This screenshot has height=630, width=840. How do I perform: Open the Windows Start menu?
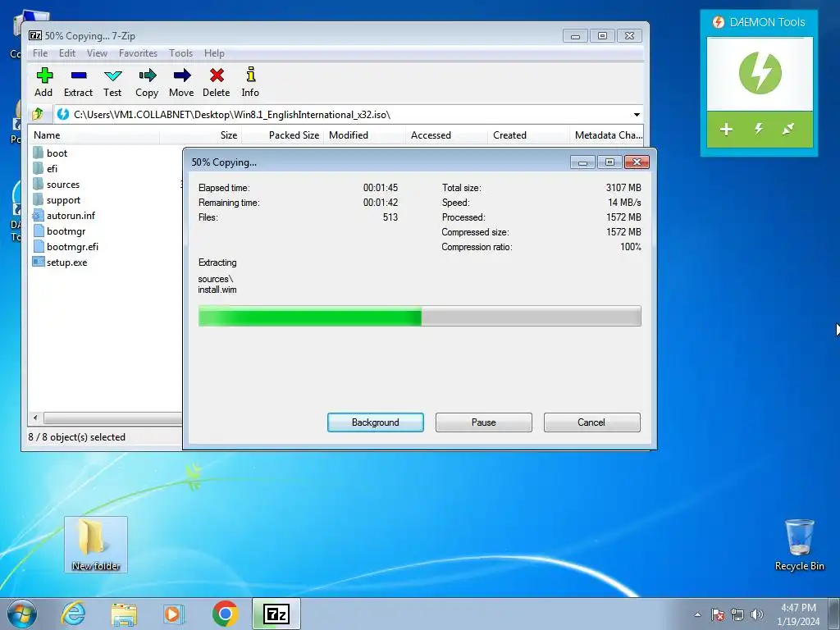pos(22,614)
